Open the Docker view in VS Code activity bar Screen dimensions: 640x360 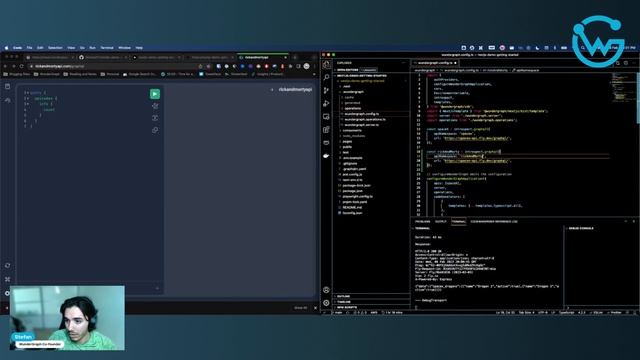[326, 156]
